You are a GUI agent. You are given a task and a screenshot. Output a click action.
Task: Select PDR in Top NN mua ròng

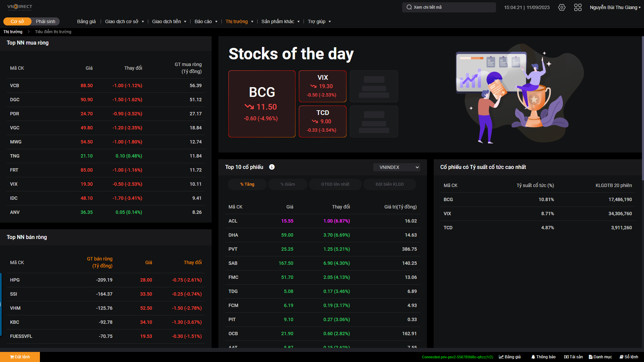(106, 114)
